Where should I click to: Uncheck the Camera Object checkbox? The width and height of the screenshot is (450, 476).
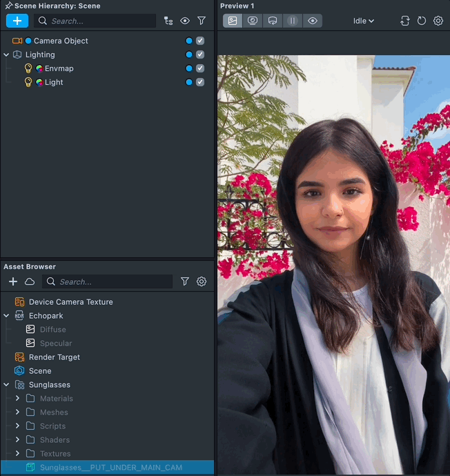tap(200, 41)
